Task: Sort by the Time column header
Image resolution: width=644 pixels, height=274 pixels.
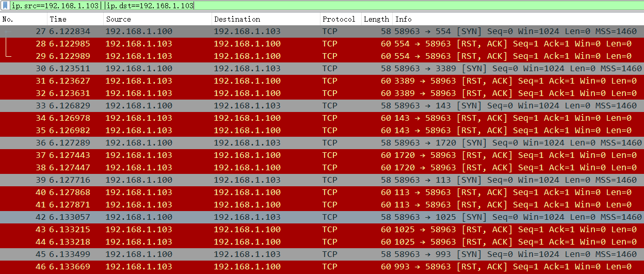Action: coord(75,19)
